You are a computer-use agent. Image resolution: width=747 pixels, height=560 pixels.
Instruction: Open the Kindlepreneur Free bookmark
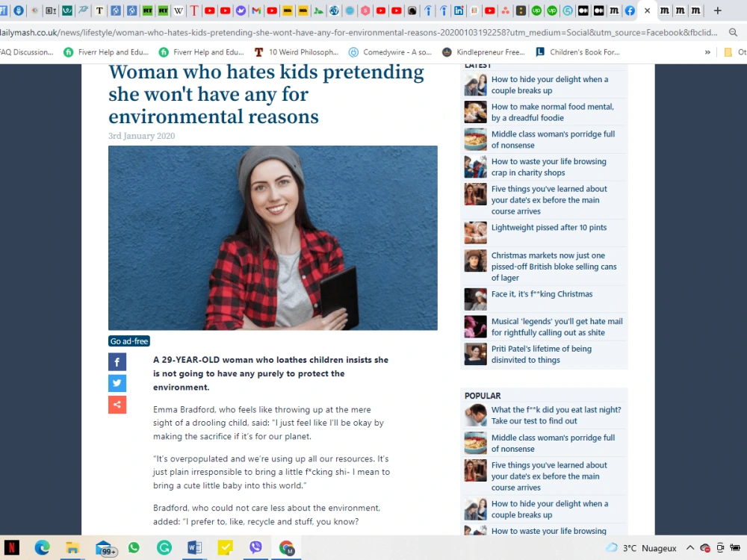(483, 52)
